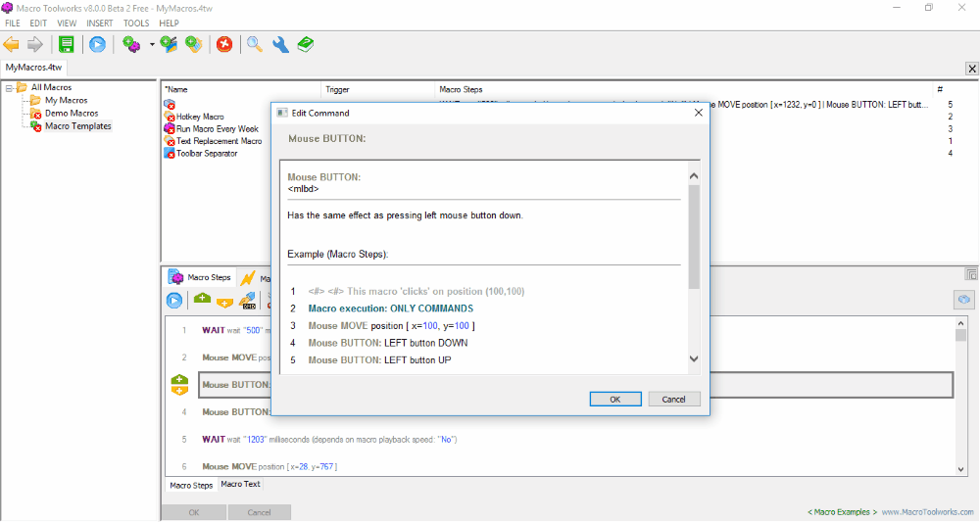The width and height of the screenshot is (980, 522).
Task: Open settings with the blue wrench icon
Action: 280,44
